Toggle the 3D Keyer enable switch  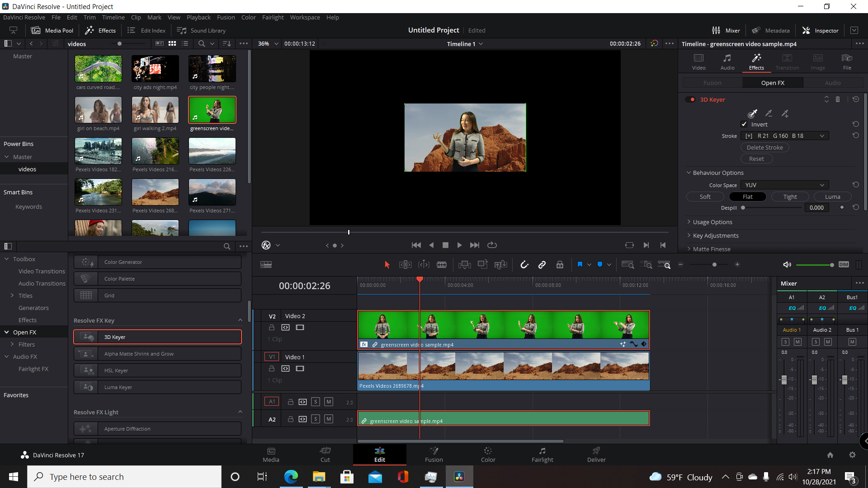tap(691, 99)
